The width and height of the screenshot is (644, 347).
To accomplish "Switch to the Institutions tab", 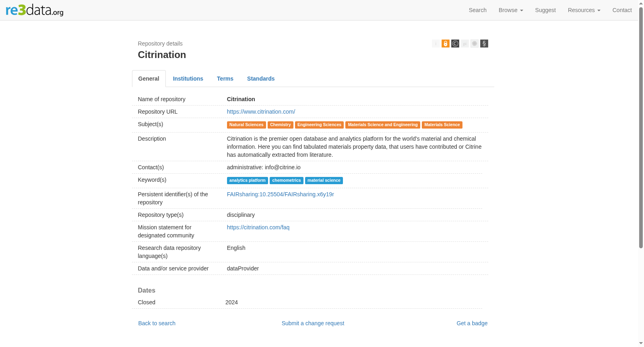I will tap(188, 79).
